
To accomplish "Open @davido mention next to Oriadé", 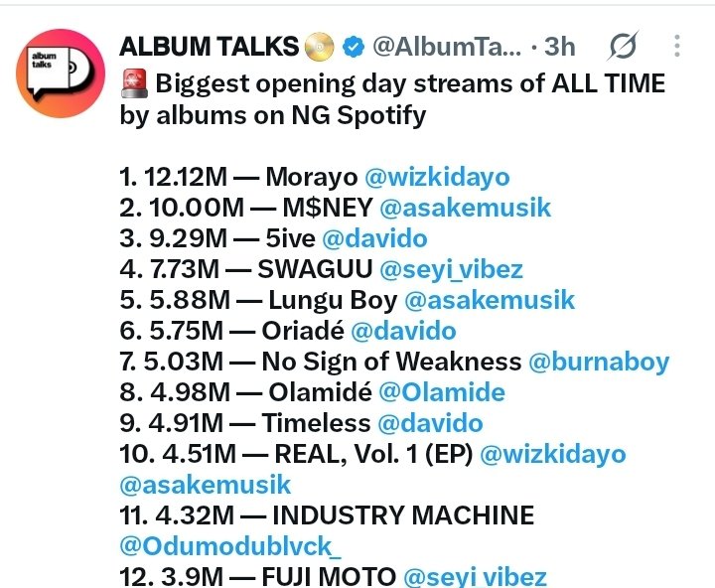I will (403, 331).
